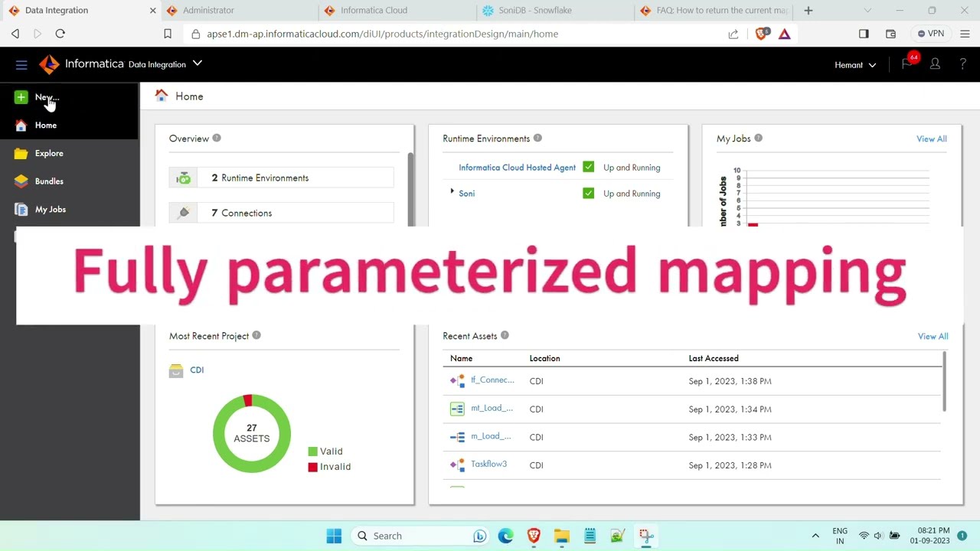This screenshot has height=551, width=980.
Task: Show hidden system tray icons
Action: click(x=815, y=536)
